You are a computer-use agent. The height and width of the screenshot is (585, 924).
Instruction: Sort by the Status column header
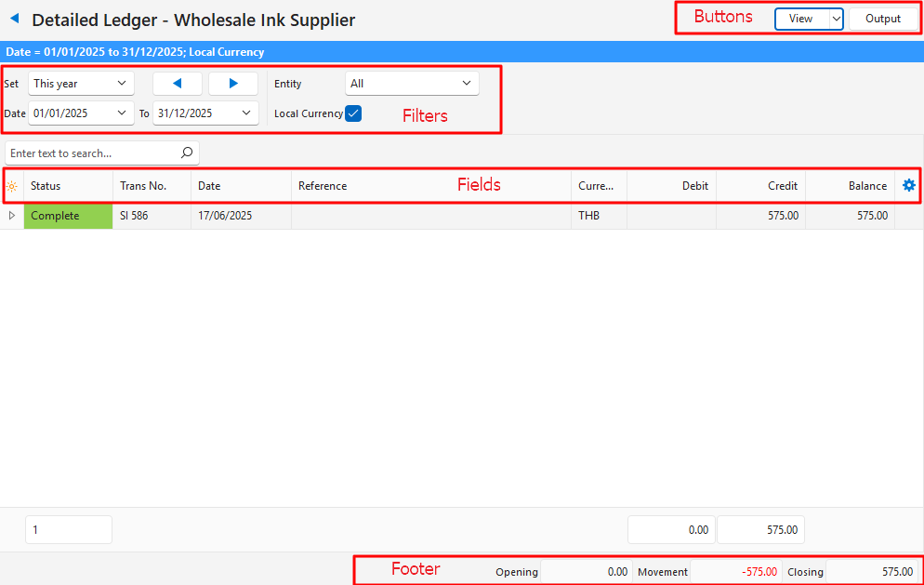point(67,186)
